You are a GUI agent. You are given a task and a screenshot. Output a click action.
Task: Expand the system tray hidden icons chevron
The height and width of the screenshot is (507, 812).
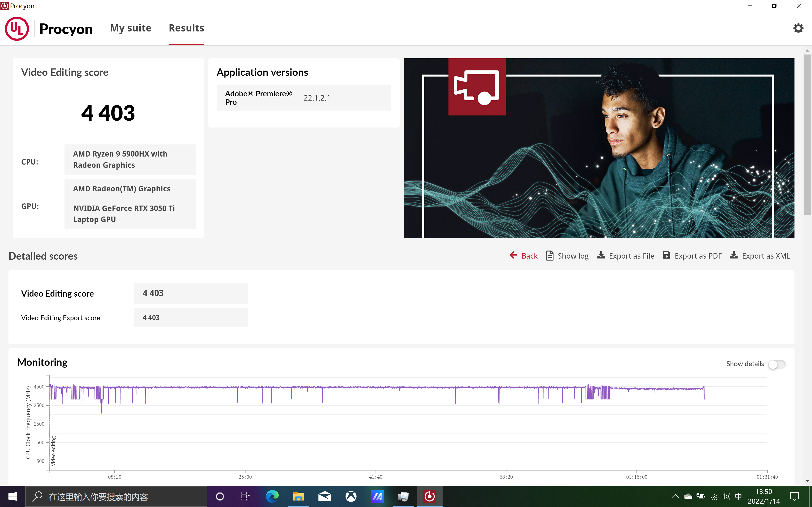coord(675,496)
